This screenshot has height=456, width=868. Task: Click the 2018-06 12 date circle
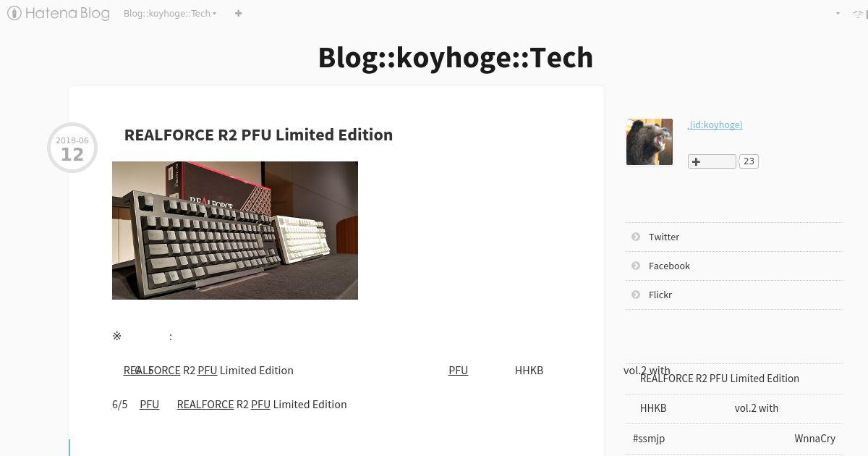pos(72,148)
